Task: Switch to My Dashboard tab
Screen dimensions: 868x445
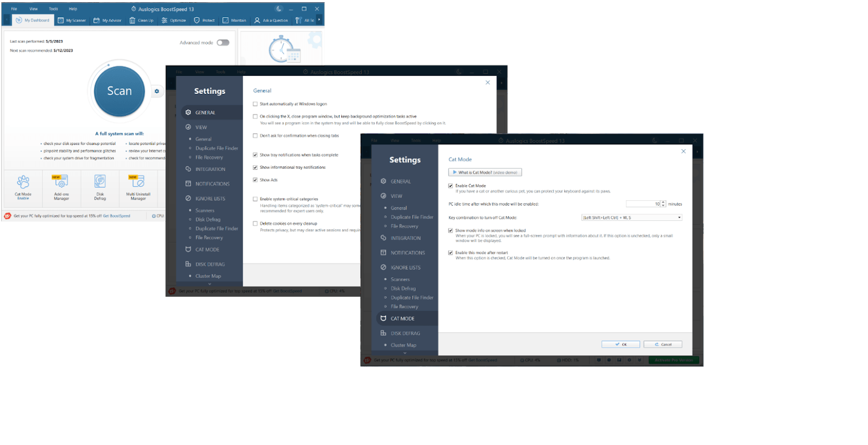Action: (33, 20)
